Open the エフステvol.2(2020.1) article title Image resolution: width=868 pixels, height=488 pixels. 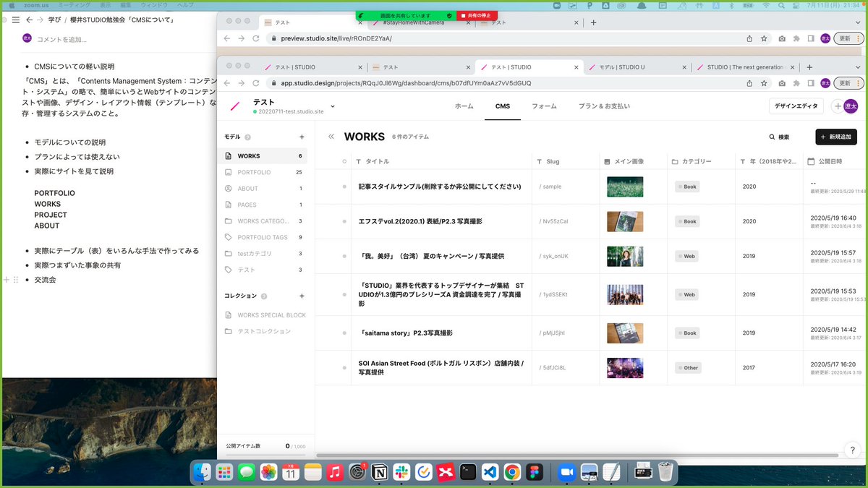420,221
